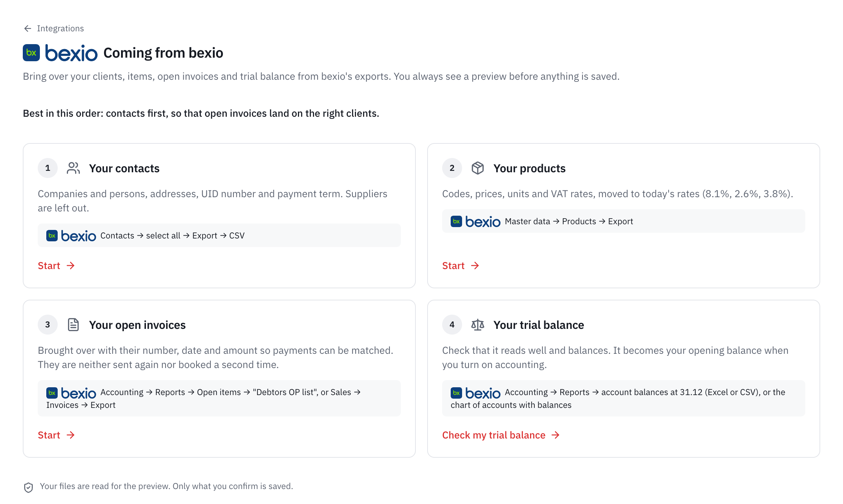Click 'Companies and persons, addresses' description
The image size is (843, 504).
213,201
